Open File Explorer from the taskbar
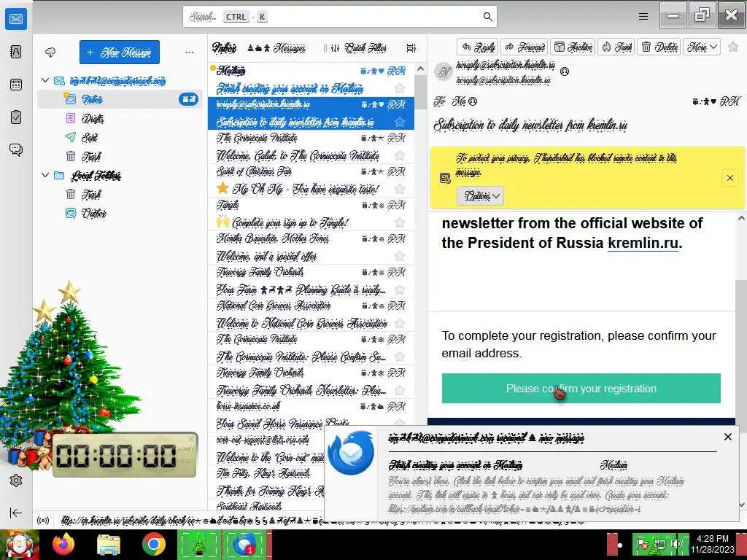Viewport: 747px width, 560px height. point(109,544)
